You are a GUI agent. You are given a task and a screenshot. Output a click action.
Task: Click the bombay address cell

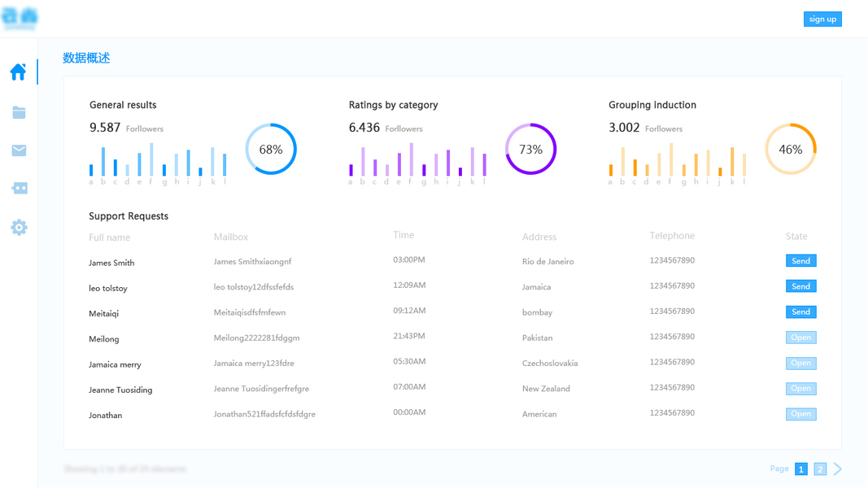pyautogui.click(x=537, y=312)
